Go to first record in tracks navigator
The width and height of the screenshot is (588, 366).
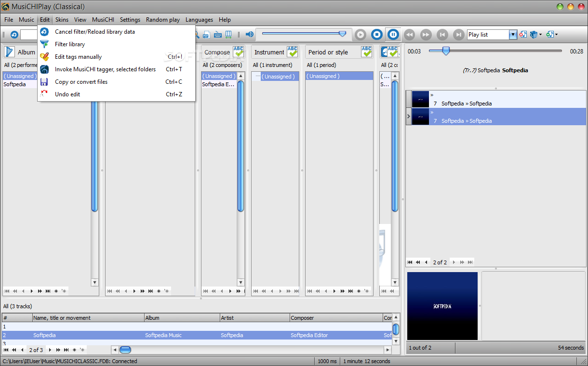pos(6,350)
